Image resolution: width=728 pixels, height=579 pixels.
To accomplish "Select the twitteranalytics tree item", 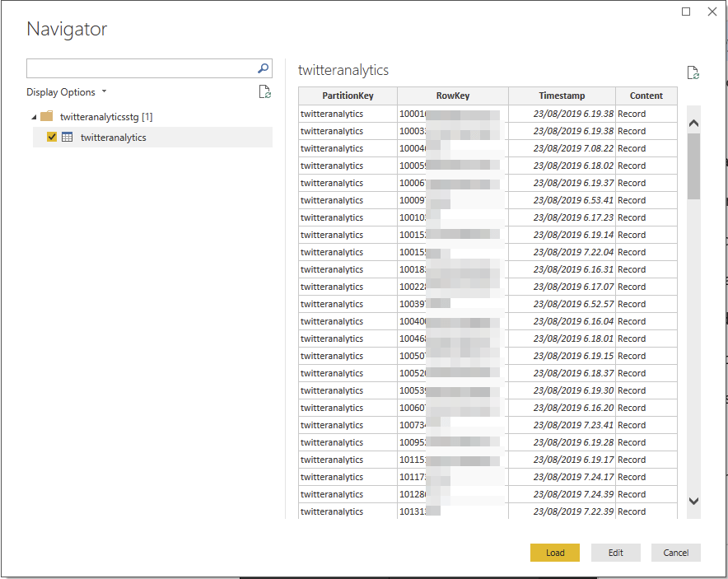I will tap(152, 137).
